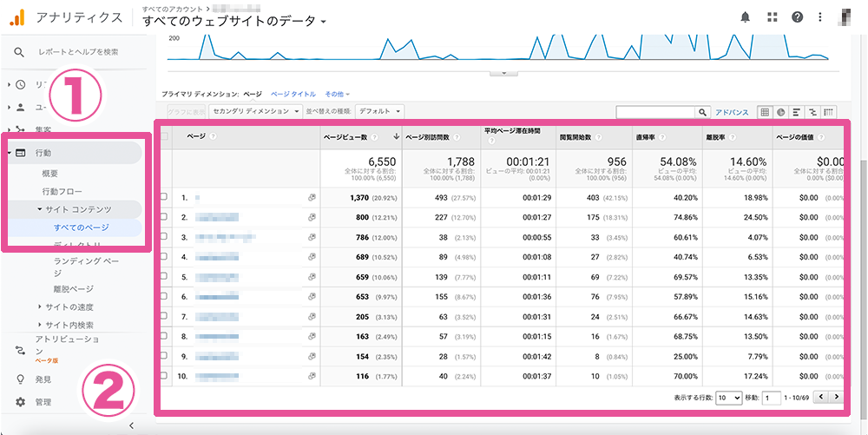Click help icon next to 離脱率
The width and height of the screenshot is (868, 435).
[731, 137]
